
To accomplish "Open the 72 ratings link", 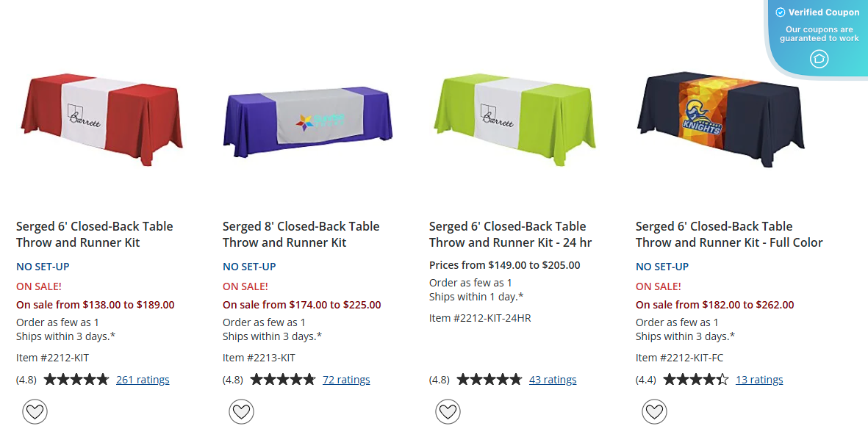I will pyautogui.click(x=346, y=380).
